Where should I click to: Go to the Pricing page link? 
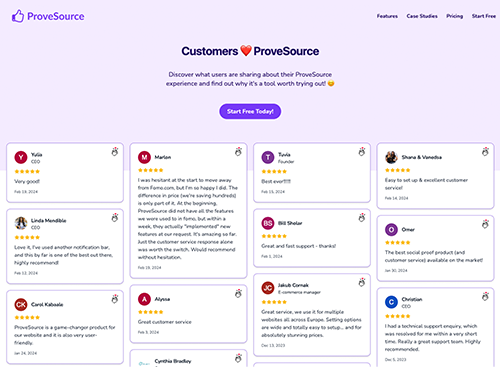(x=455, y=16)
